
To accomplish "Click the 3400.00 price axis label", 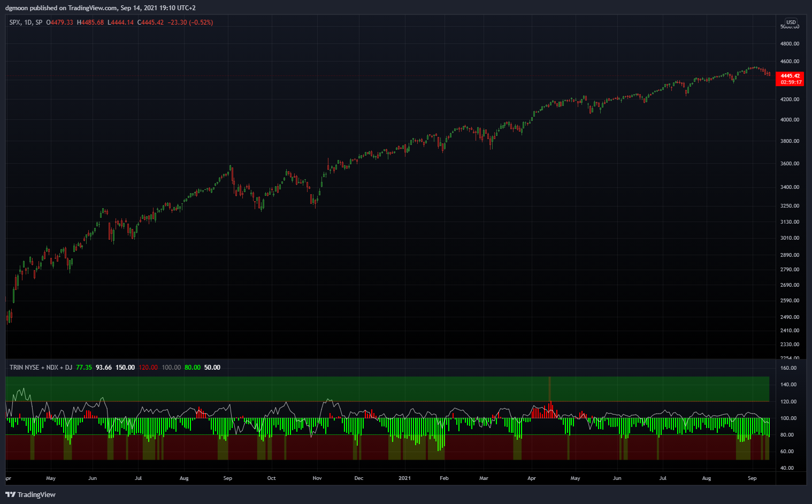I will click(x=790, y=187).
